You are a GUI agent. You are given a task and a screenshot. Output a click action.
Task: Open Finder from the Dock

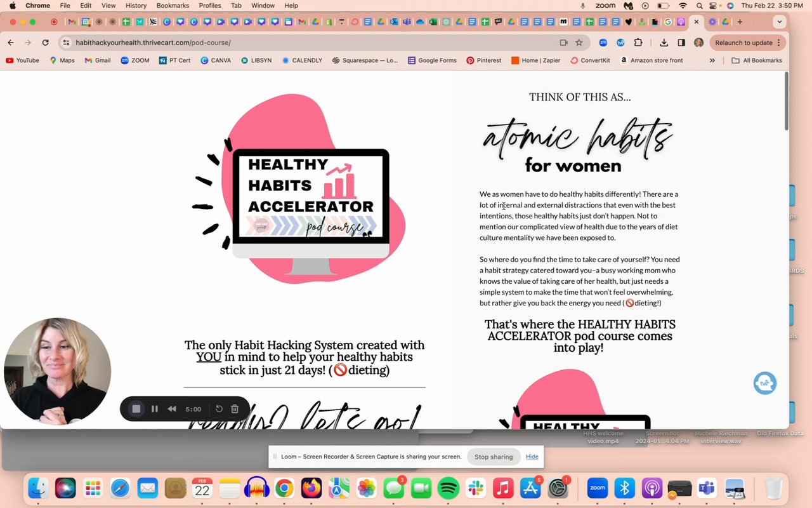point(38,488)
